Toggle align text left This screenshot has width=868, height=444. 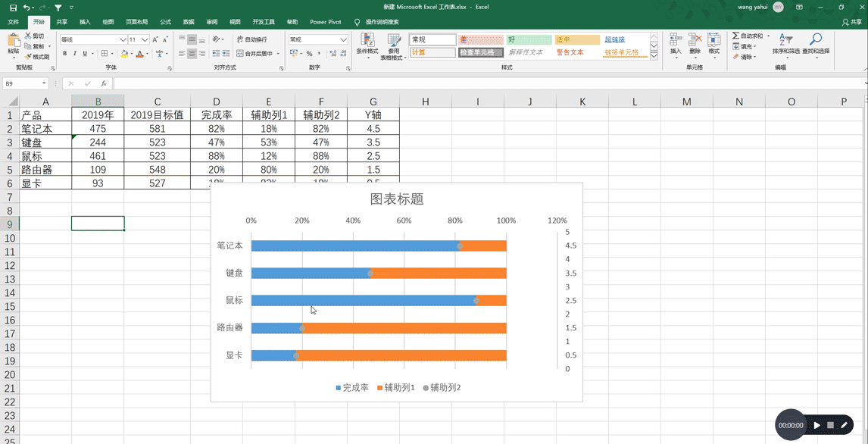pos(182,54)
